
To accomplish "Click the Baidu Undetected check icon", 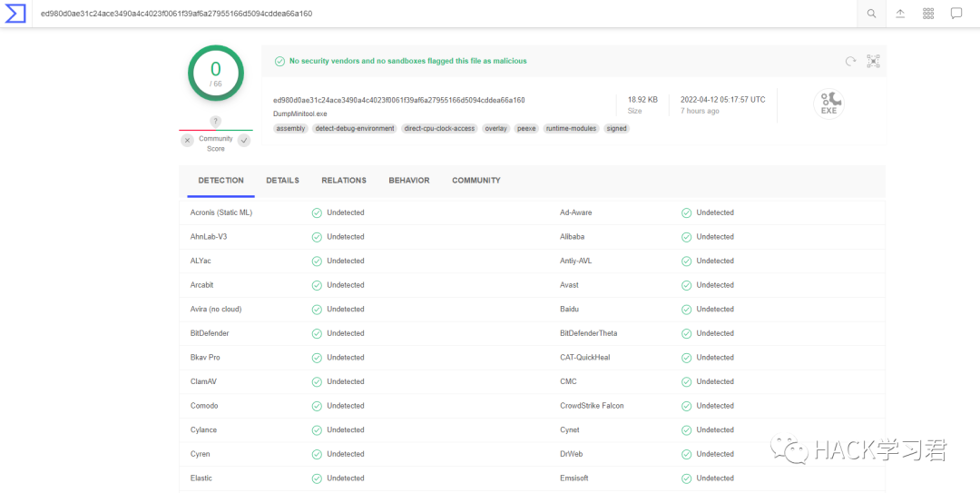I will 686,309.
